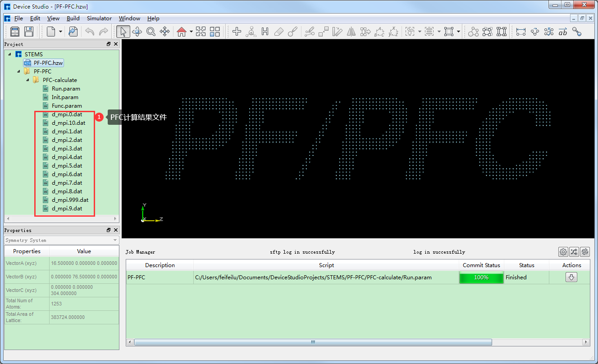Click the Job Manager settings gear icon
Image resolution: width=598 pixels, height=364 pixels.
click(x=563, y=252)
